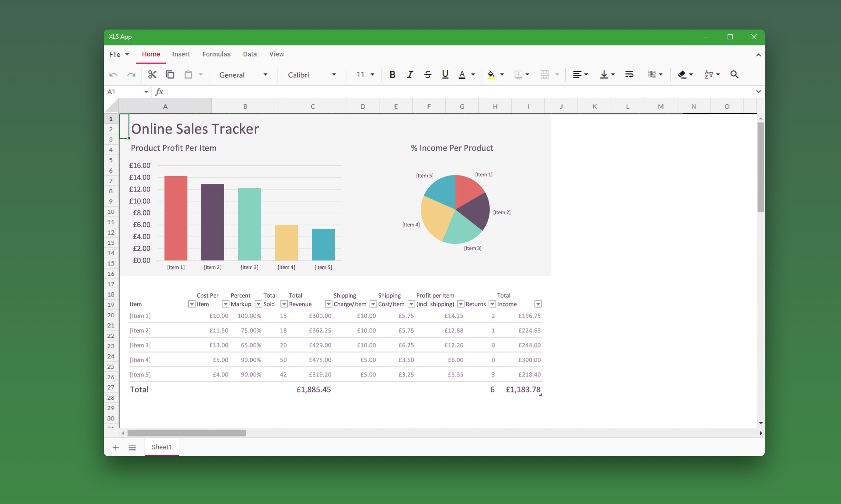841x504 pixels.
Task: Apply strikethrough formatting
Action: pyautogui.click(x=427, y=74)
